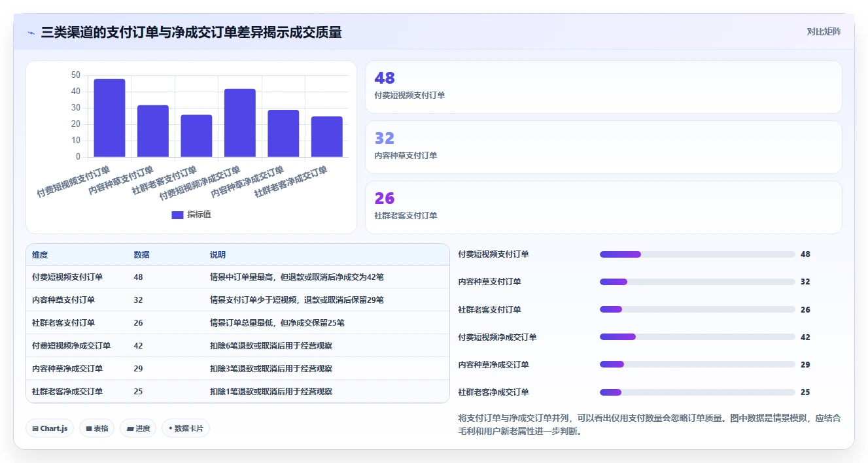Viewport: 868px width, 463px height.
Task: Click the table cell 社群老客净成交订单
Action: point(67,391)
